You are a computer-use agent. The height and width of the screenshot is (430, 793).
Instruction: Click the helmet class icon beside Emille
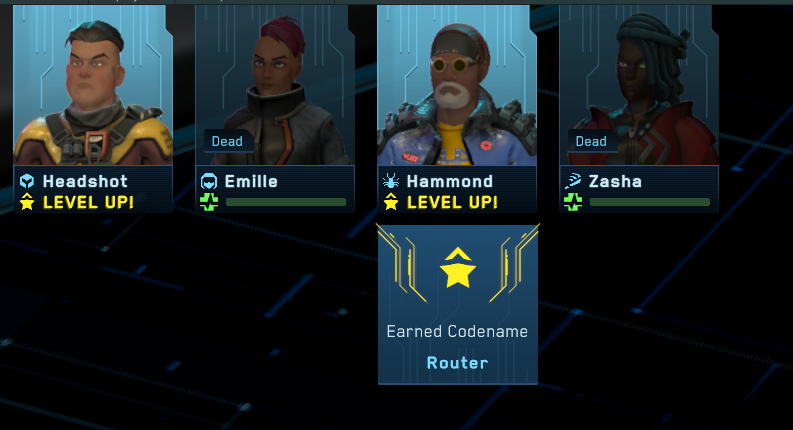(x=209, y=181)
